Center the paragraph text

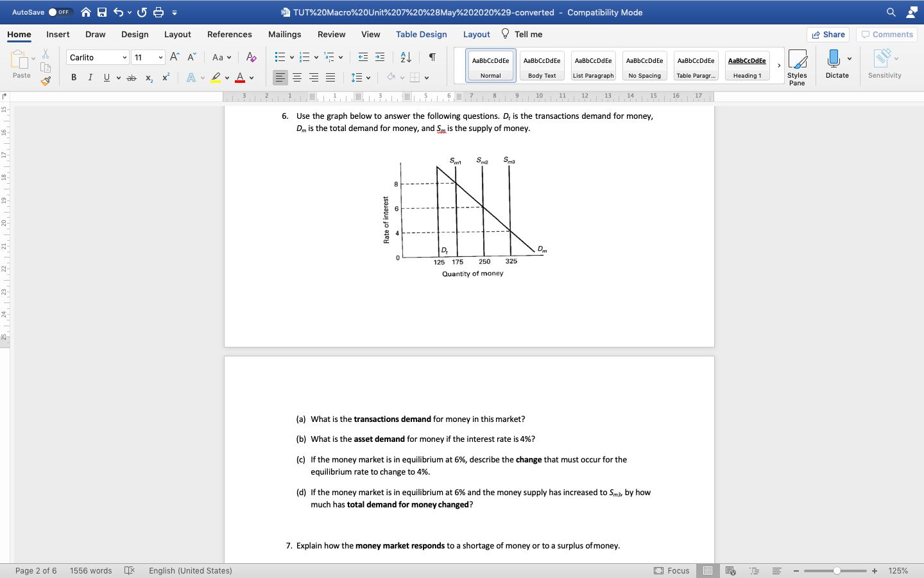click(297, 78)
